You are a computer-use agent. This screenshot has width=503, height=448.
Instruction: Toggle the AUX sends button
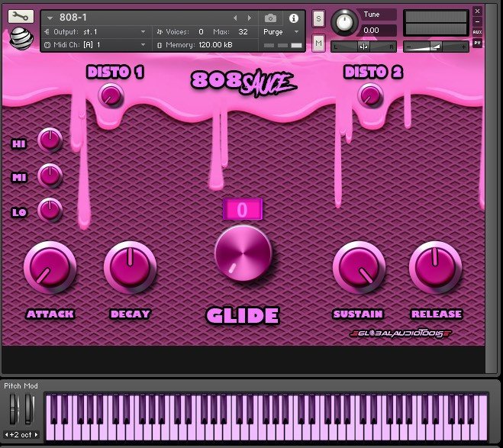tap(477, 32)
